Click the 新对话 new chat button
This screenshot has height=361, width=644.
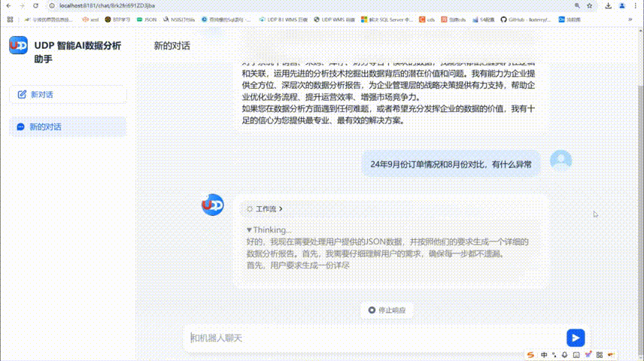pos(68,95)
